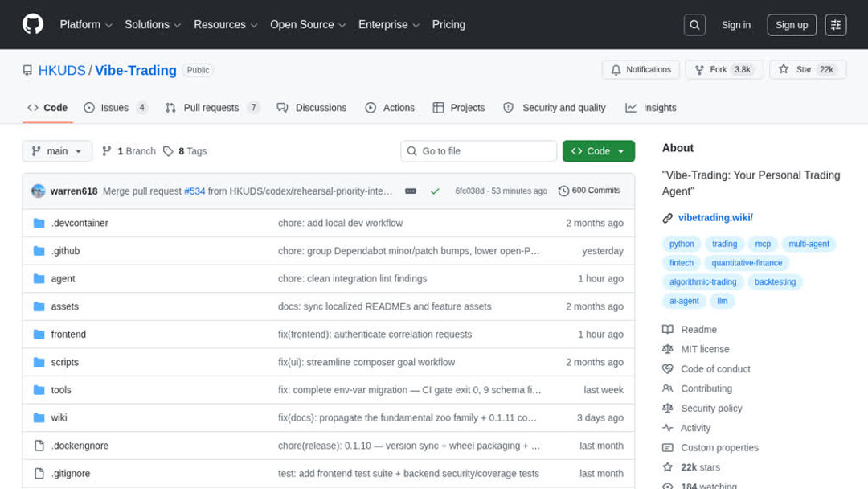
Task: View the 1 Branch link
Action: [129, 151]
